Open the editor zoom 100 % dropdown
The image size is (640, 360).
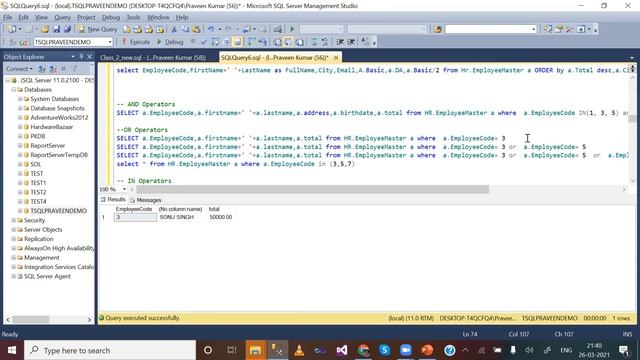[124, 189]
